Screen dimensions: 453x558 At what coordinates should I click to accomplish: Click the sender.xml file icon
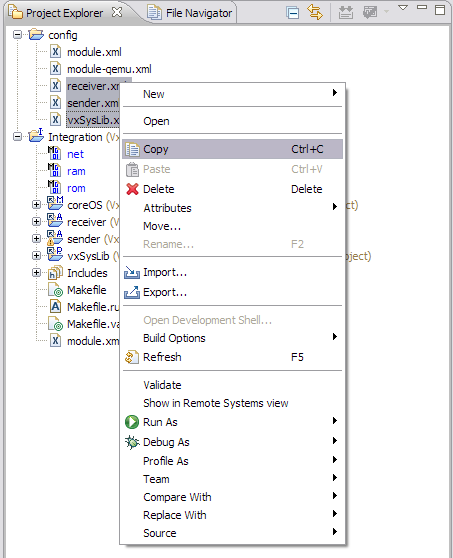point(55,102)
